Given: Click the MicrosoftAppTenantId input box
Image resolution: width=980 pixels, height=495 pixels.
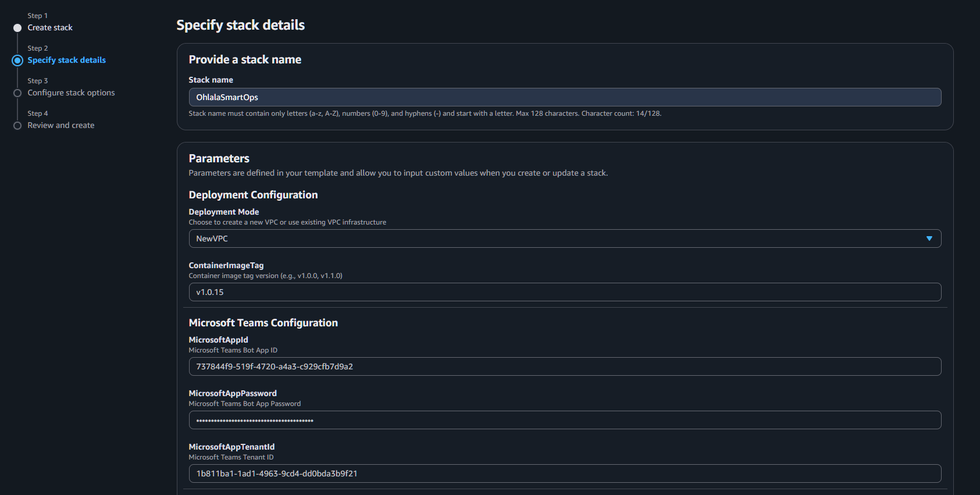Looking at the screenshot, I should (564, 473).
